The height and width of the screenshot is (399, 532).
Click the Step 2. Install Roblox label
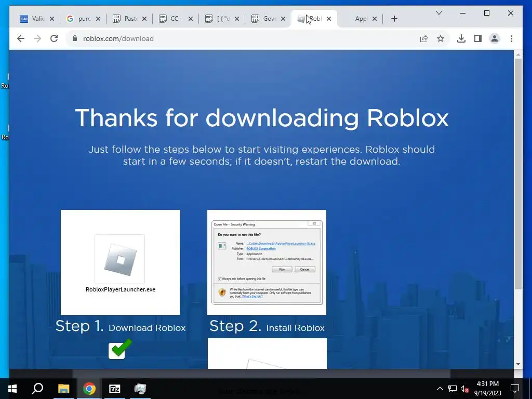(x=267, y=326)
